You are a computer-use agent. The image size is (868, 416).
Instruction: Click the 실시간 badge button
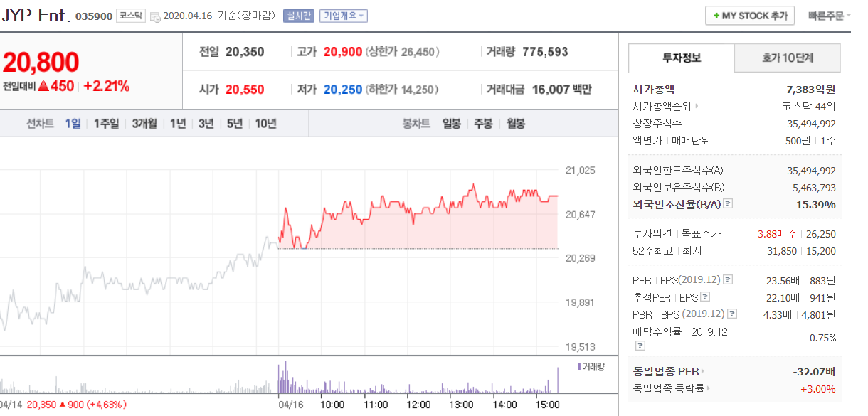pyautogui.click(x=298, y=16)
